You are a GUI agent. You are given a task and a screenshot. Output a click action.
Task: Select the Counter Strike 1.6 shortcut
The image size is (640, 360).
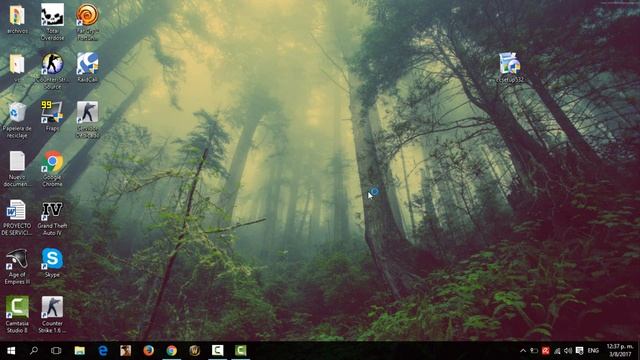[52, 314]
